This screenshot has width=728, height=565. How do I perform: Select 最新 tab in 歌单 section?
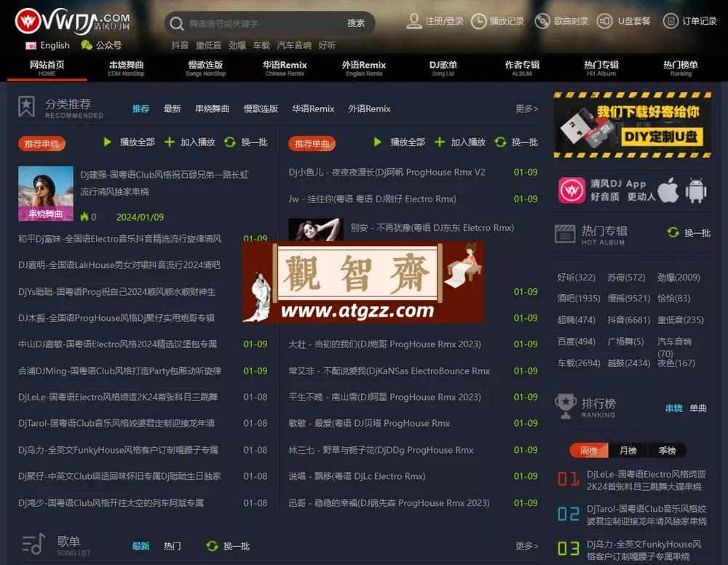141,546
